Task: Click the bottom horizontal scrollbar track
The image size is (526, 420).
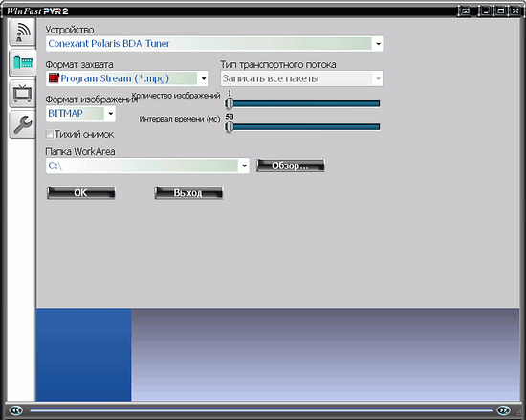Action: [261, 409]
